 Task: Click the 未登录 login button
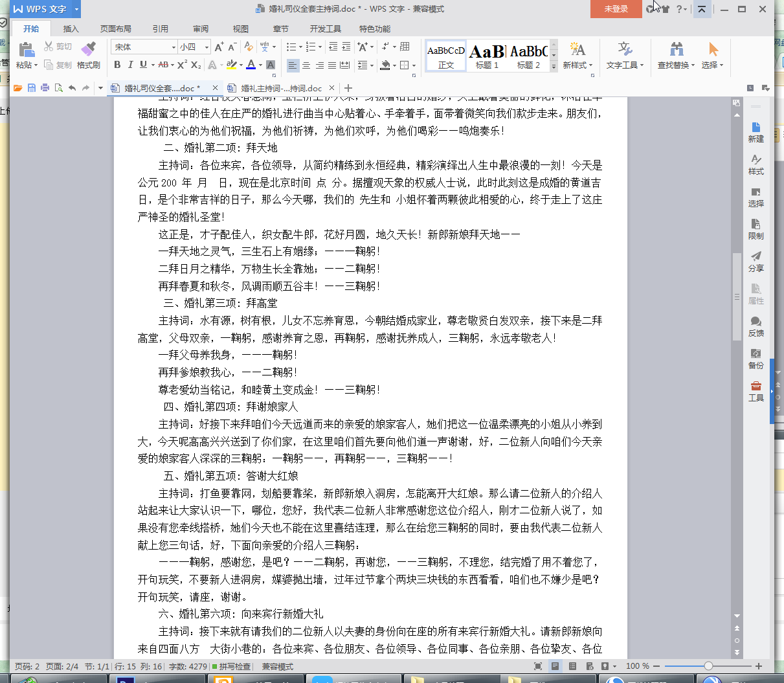pyautogui.click(x=616, y=9)
